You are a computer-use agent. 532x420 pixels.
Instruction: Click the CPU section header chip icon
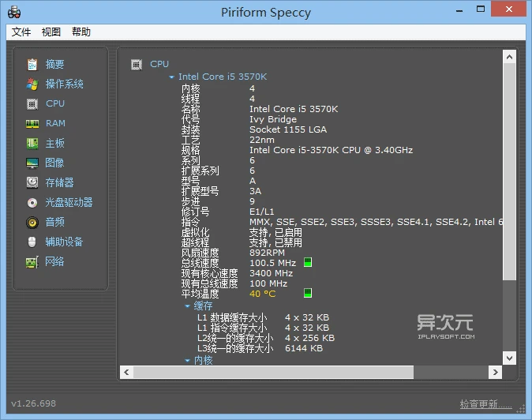tap(137, 65)
